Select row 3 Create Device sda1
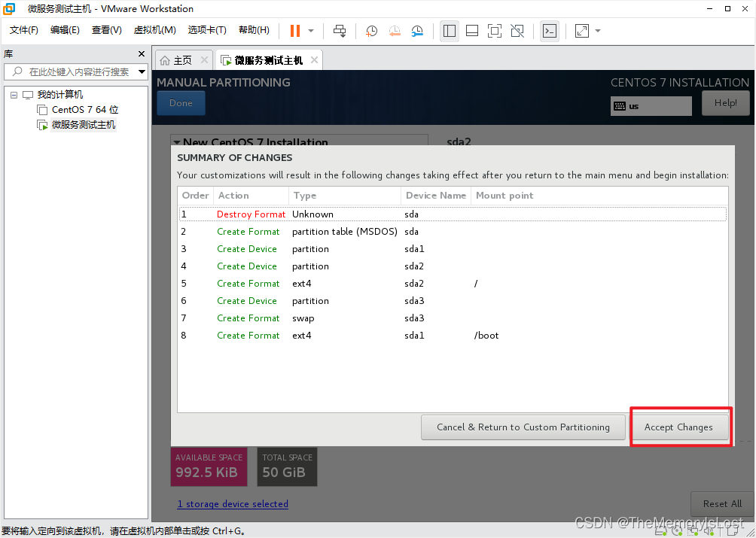The image size is (756, 538). [453, 249]
